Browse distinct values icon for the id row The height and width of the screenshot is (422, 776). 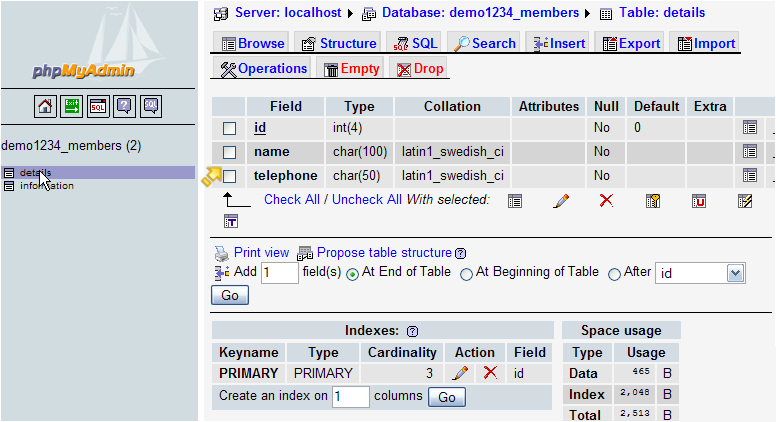[x=750, y=128]
